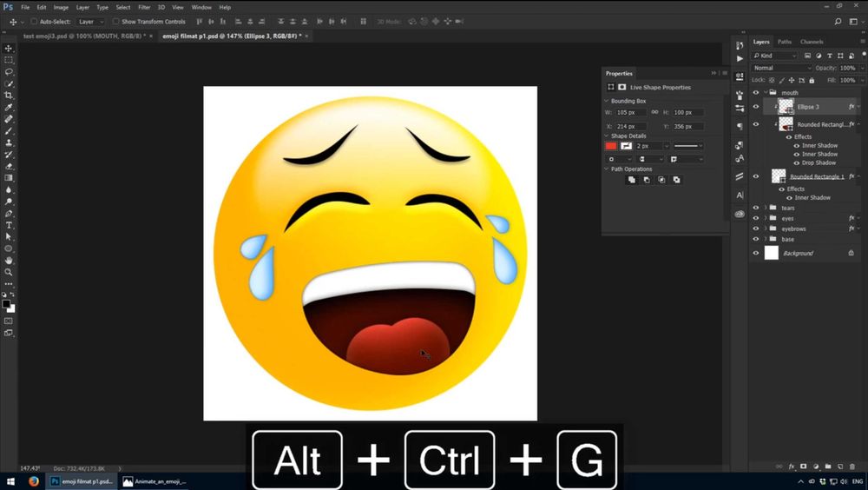
Task: Collapse the mouth layer group
Action: point(766,93)
